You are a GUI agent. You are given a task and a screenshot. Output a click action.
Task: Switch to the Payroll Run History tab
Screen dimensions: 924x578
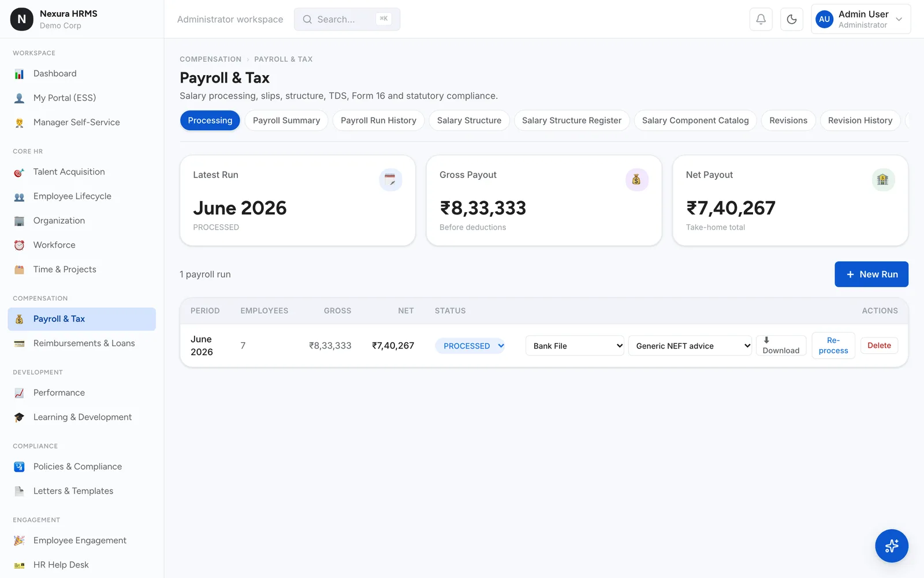(x=378, y=120)
